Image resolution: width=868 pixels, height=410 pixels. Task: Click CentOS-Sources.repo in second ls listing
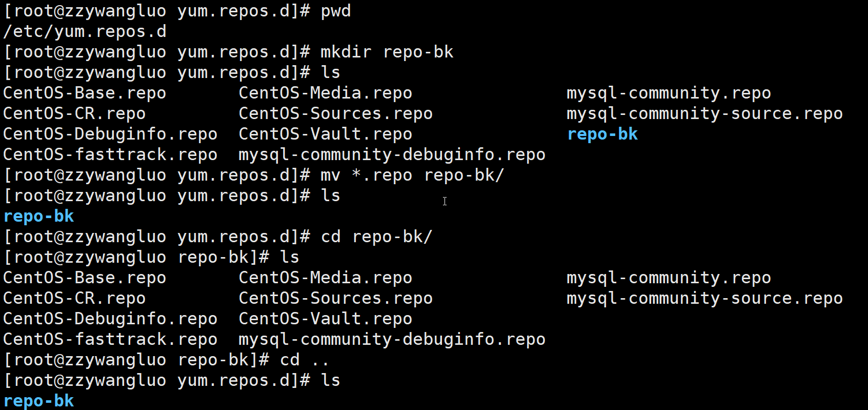click(x=336, y=299)
